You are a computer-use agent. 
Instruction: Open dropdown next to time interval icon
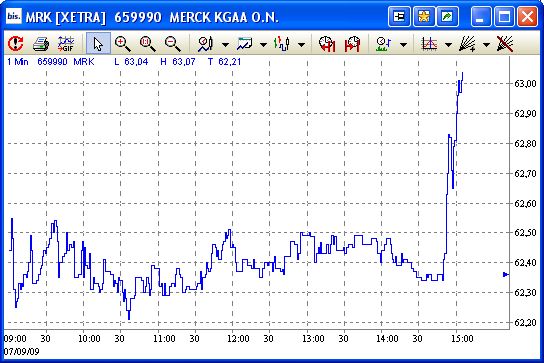403,44
